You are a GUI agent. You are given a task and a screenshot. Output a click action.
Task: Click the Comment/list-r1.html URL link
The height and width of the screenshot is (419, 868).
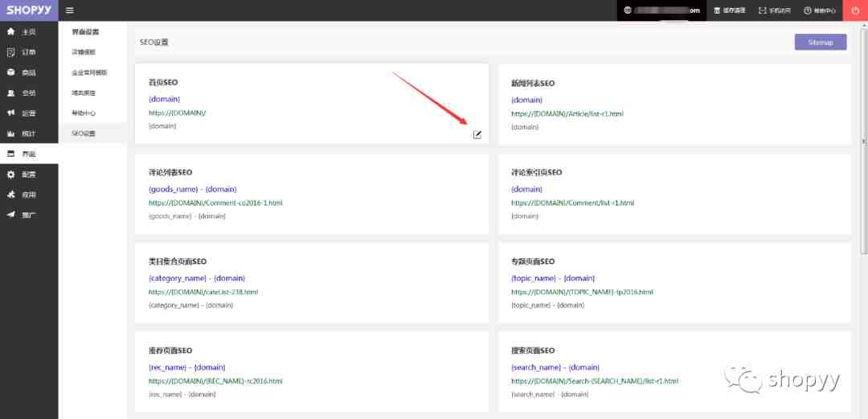click(x=572, y=203)
